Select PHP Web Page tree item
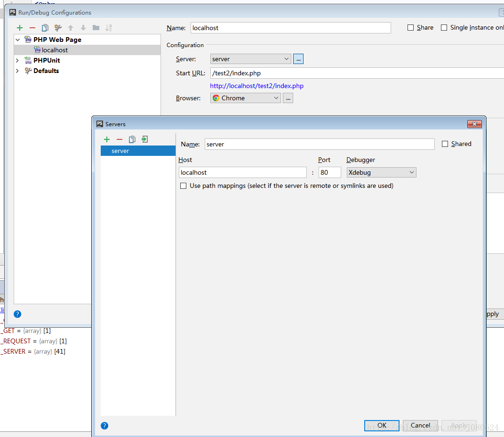This screenshot has width=504, height=437. 57,40
